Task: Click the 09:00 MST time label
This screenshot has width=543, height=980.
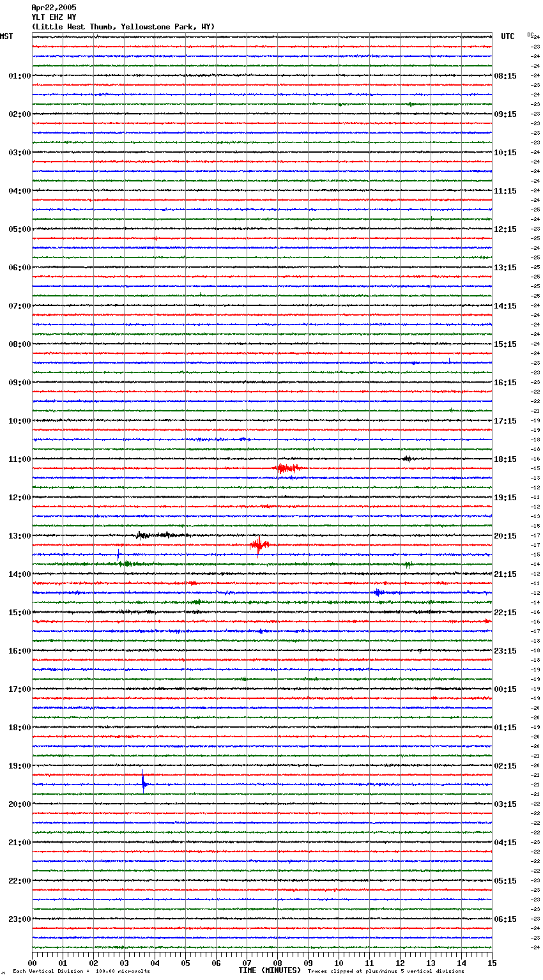Action: pyautogui.click(x=19, y=383)
